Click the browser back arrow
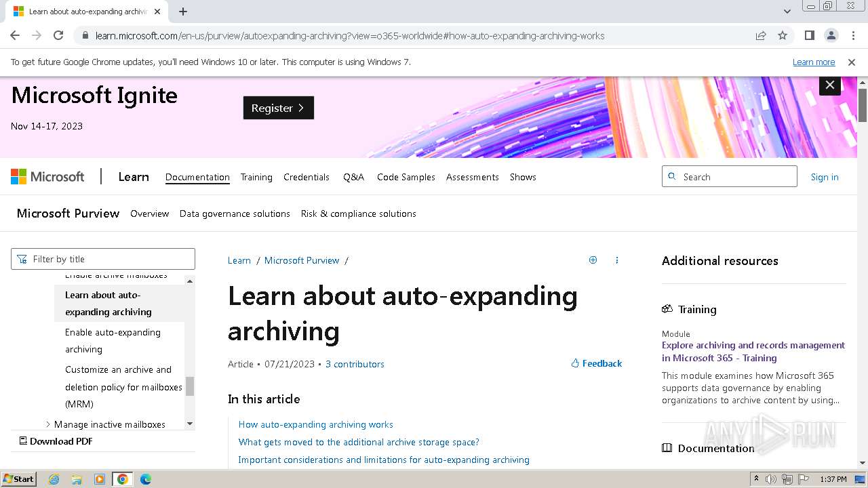 pyautogui.click(x=15, y=35)
